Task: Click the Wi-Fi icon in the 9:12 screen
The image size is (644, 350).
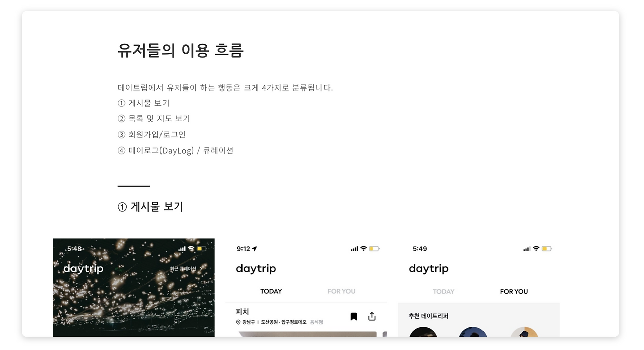Action: pos(363,249)
